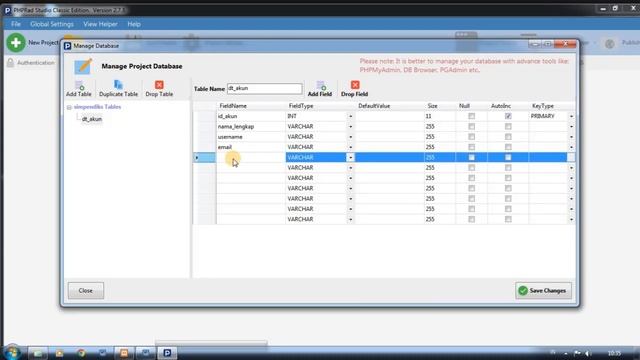Open FieldType dropdown in highlighted row
The image size is (640, 360).
pyautogui.click(x=350, y=158)
